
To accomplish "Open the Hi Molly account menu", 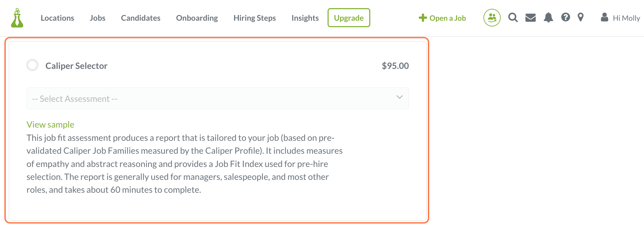I will tap(626, 18).
